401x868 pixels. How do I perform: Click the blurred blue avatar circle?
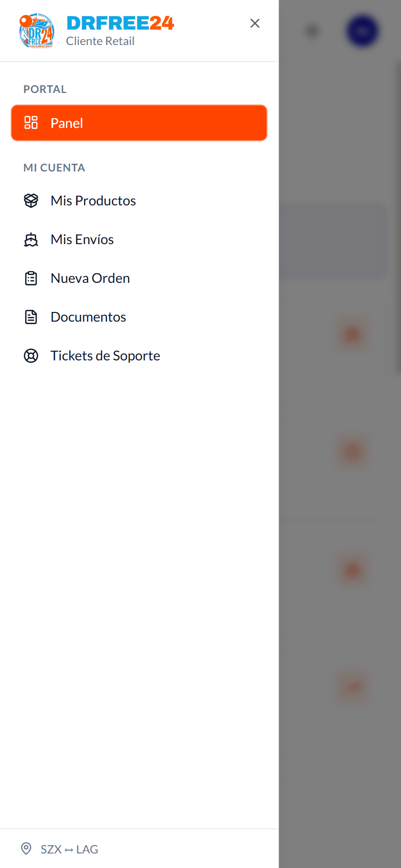[363, 31]
